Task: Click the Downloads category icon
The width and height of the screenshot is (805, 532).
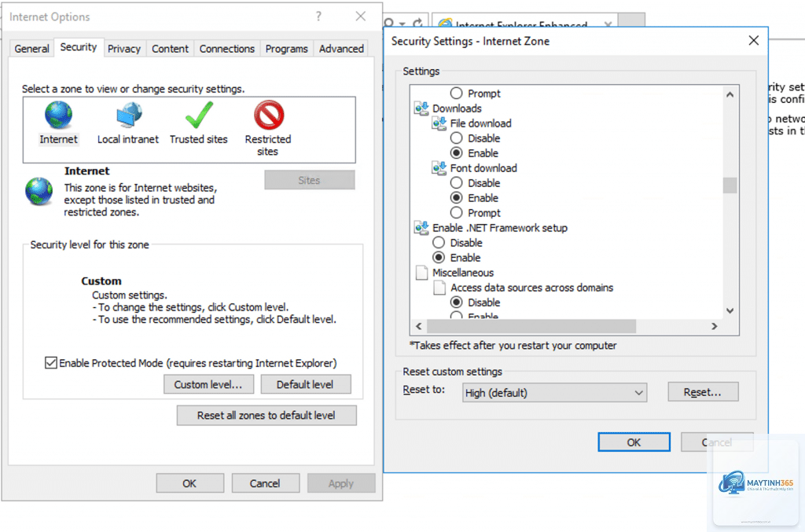Action: [421, 108]
